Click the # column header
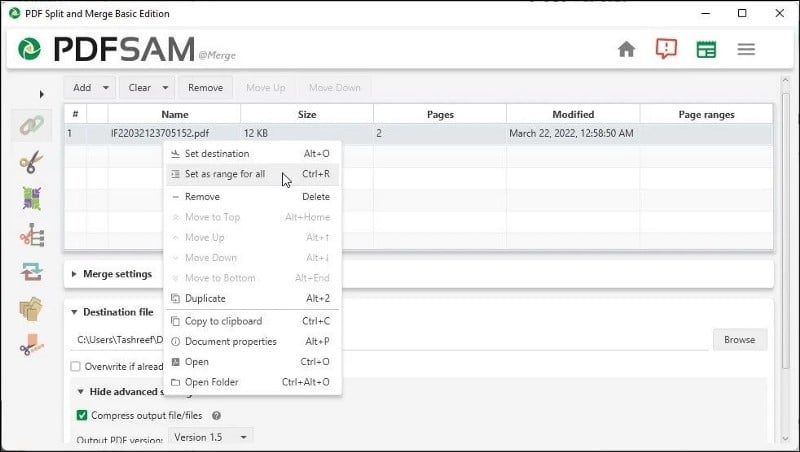This screenshot has height=452, width=800. [76, 114]
